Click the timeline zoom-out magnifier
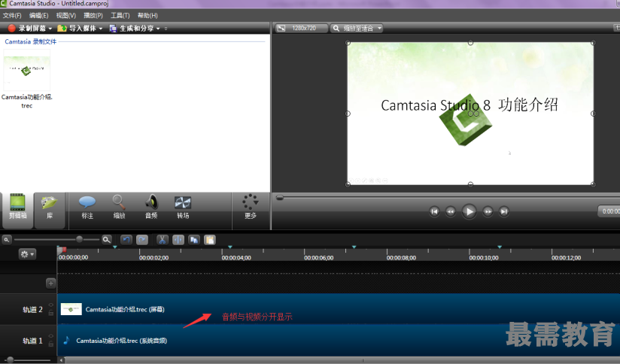Image resolution: width=620 pixels, height=364 pixels. pos(7,239)
